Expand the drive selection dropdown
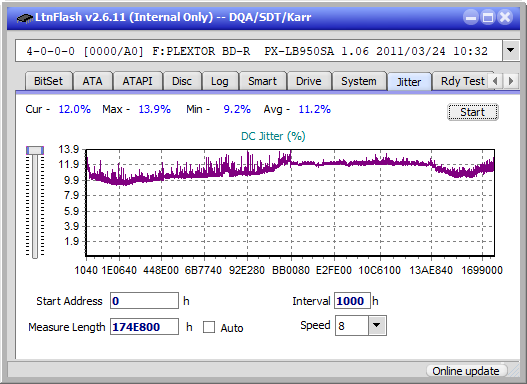This screenshot has width=527, height=384. [x=511, y=51]
